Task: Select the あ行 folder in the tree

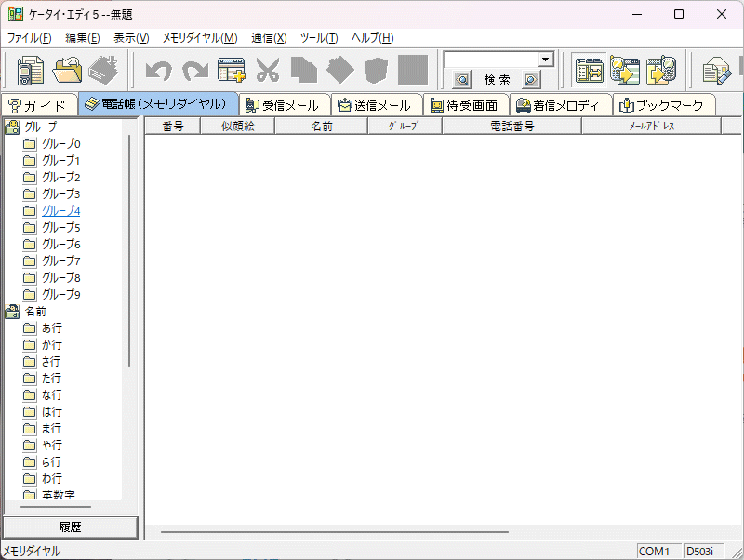Action: point(52,328)
